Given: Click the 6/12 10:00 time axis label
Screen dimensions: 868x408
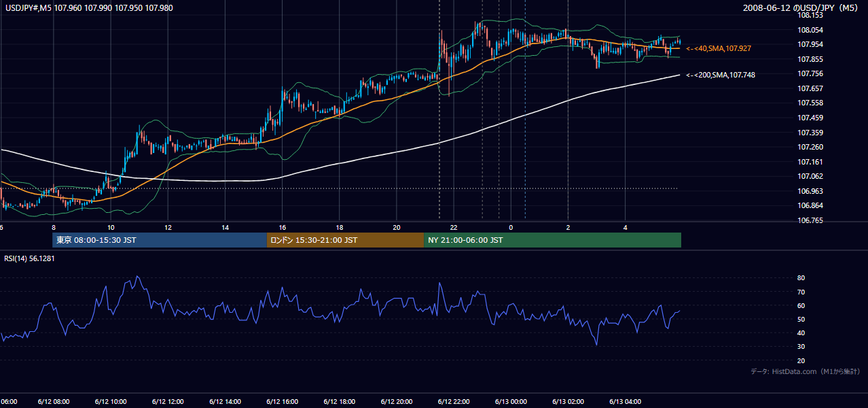Looking at the screenshot, I should point(109,402).
